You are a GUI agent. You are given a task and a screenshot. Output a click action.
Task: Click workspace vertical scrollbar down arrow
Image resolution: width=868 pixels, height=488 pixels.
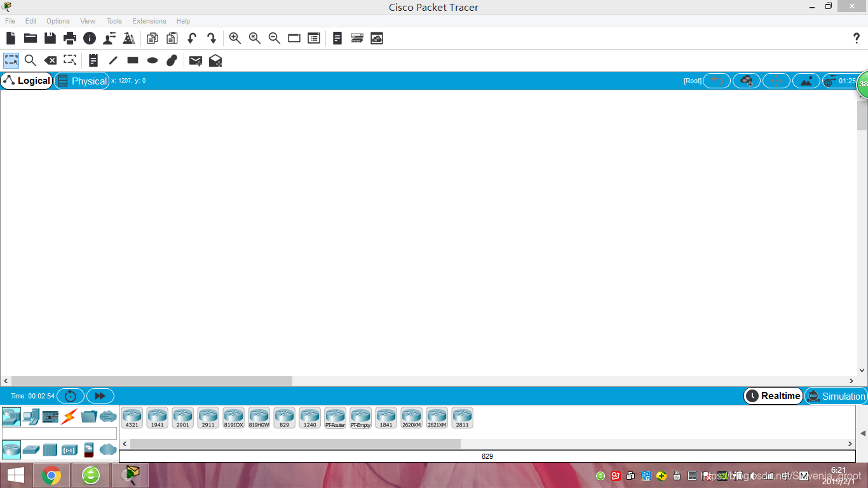(862, 370)
